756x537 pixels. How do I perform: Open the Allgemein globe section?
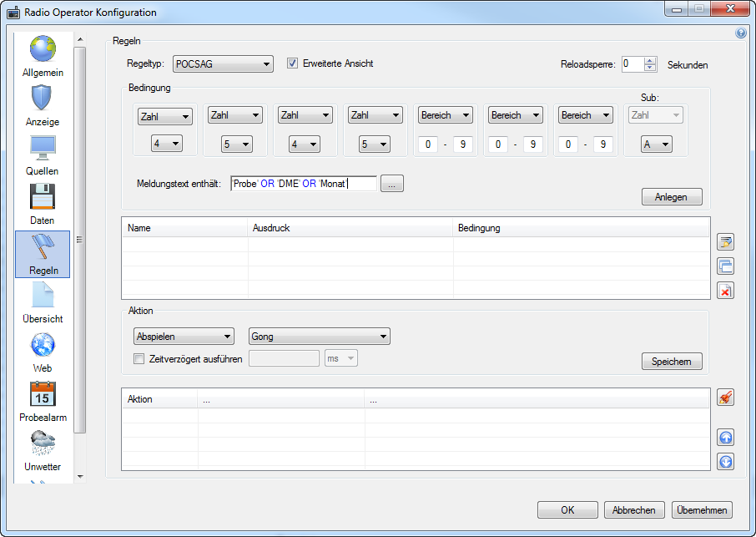43,56
